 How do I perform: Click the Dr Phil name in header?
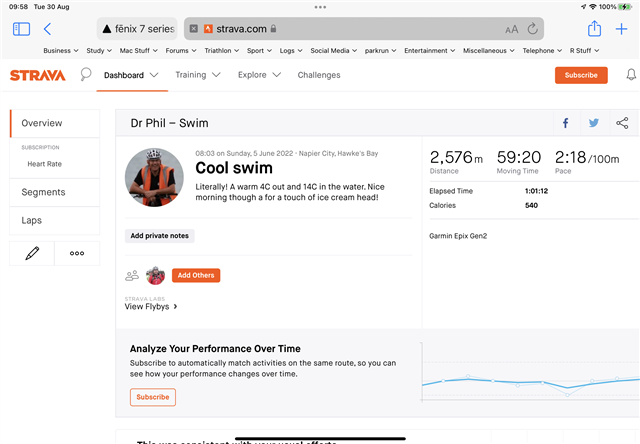coord(148,123)
